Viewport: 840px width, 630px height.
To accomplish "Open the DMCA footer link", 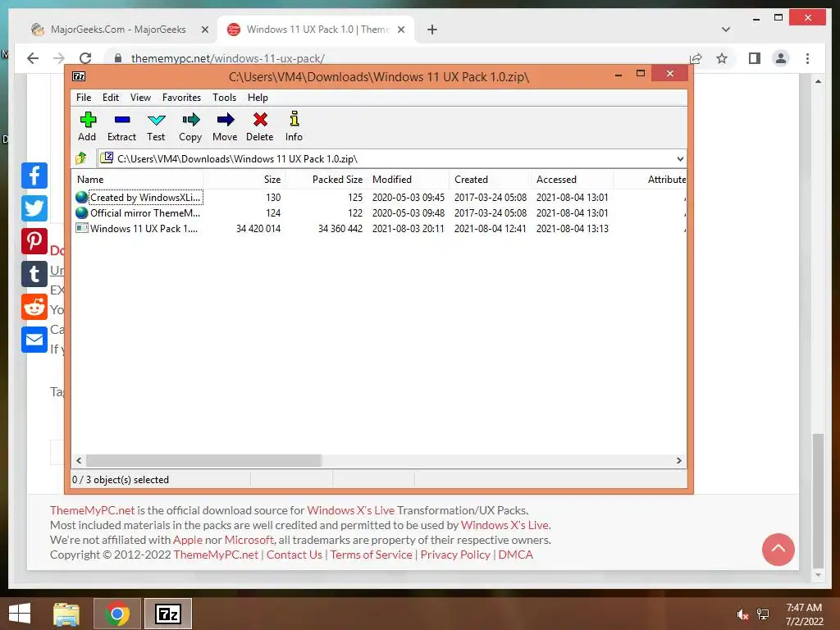I will [x=516, y=555].
